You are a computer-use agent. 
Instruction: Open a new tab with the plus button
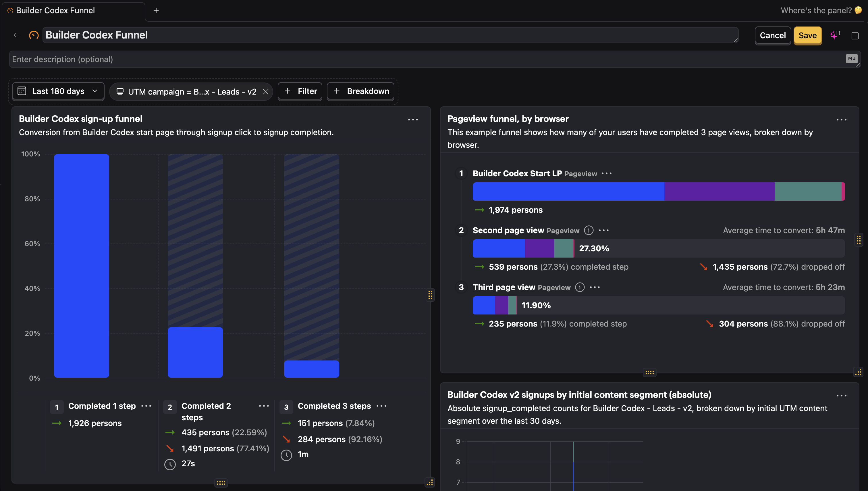coord(156,10)
